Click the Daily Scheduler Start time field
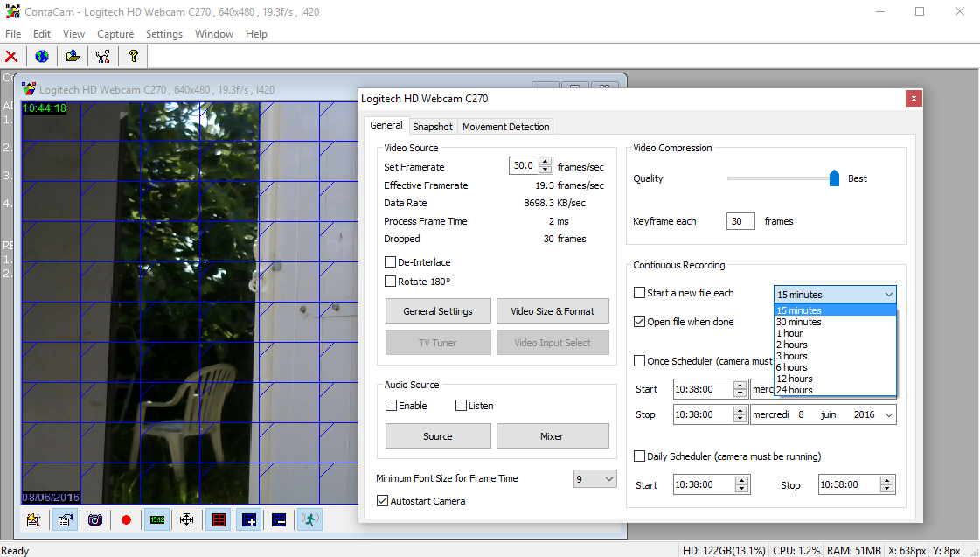Viewport: 980px width, 557px height. coord(703,484)
